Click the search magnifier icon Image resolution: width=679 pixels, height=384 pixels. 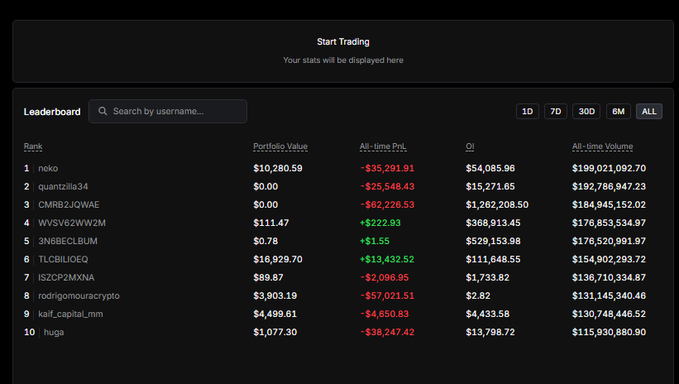point(103,111)
